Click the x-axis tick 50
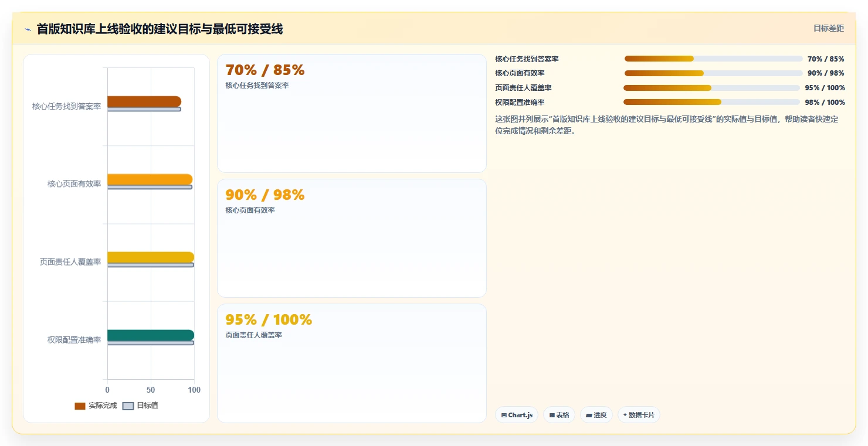868x446 pixels. [151, 390]
